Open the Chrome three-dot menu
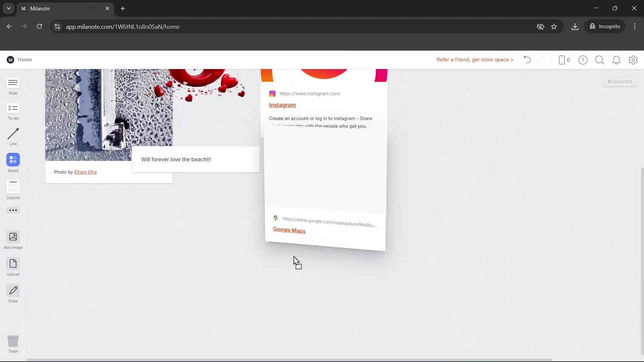 pos(635,26)
